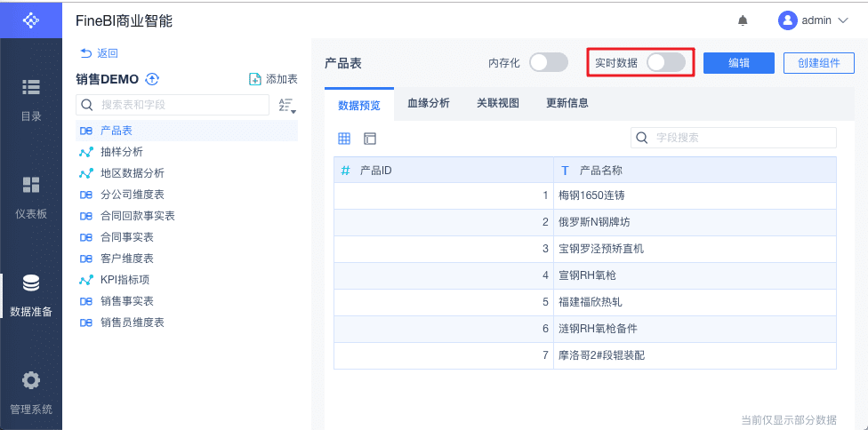Switch to the 血缘分析 tab
This screenshot has width=868, height=430.
(x=429, y=103)
